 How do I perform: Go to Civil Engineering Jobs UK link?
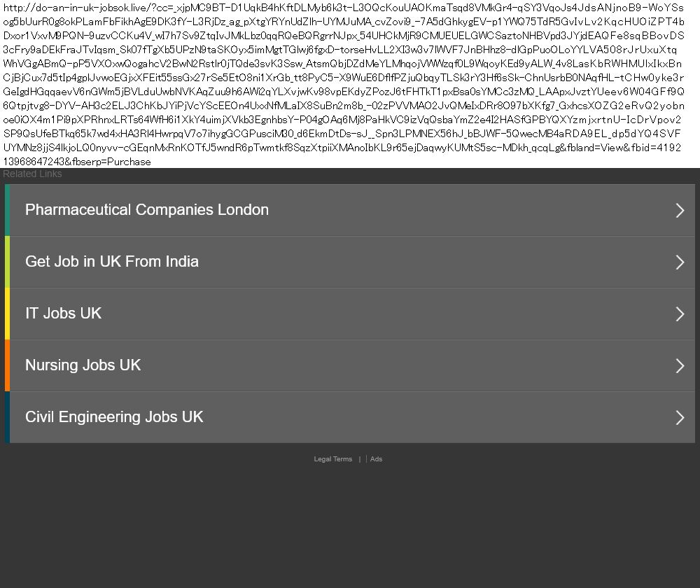[x=114, y=417]
